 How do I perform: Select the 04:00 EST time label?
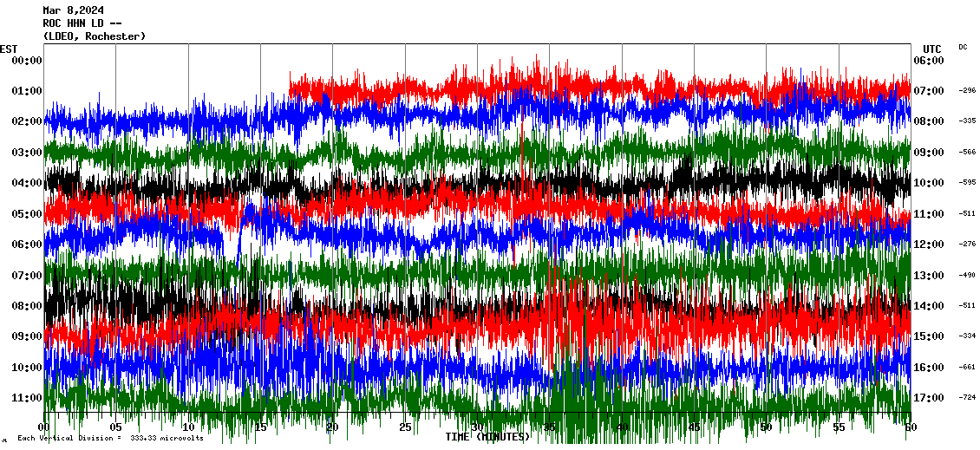click(27, 183)
